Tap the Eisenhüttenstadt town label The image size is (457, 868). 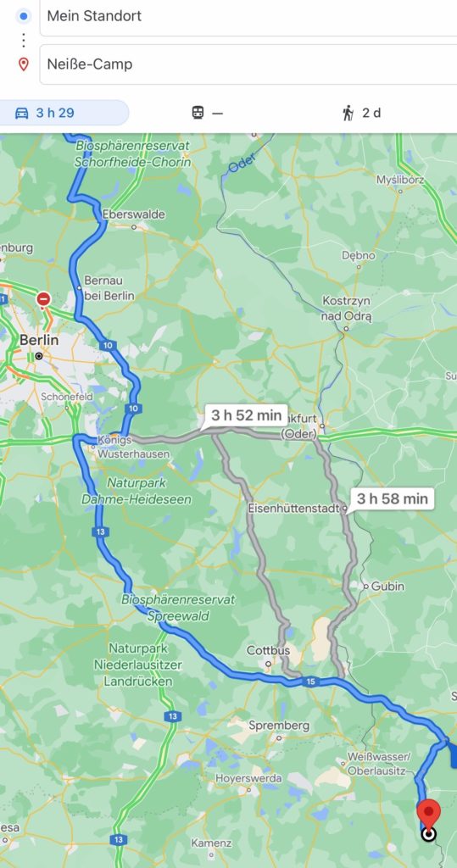click(293, 508)
